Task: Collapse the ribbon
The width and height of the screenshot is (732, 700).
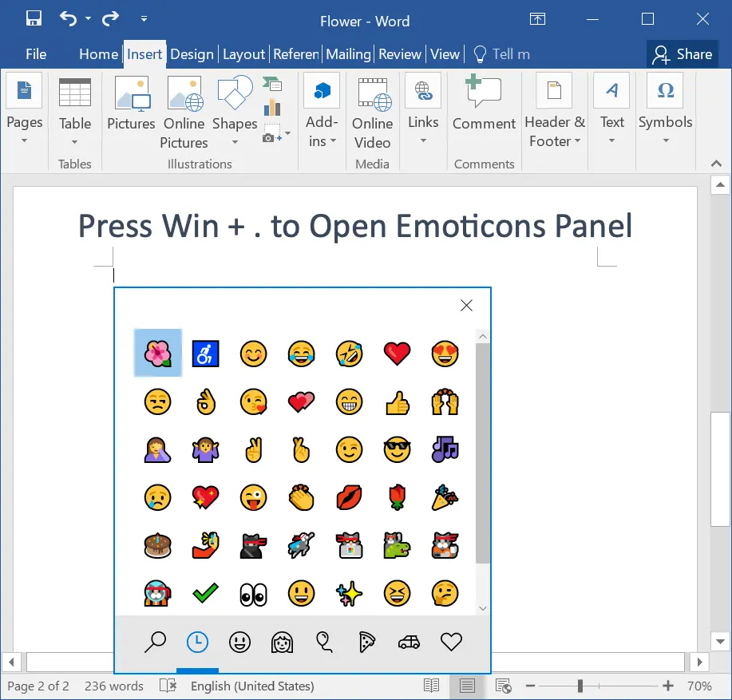Action: pyautogui.click(x=716, y=164)
